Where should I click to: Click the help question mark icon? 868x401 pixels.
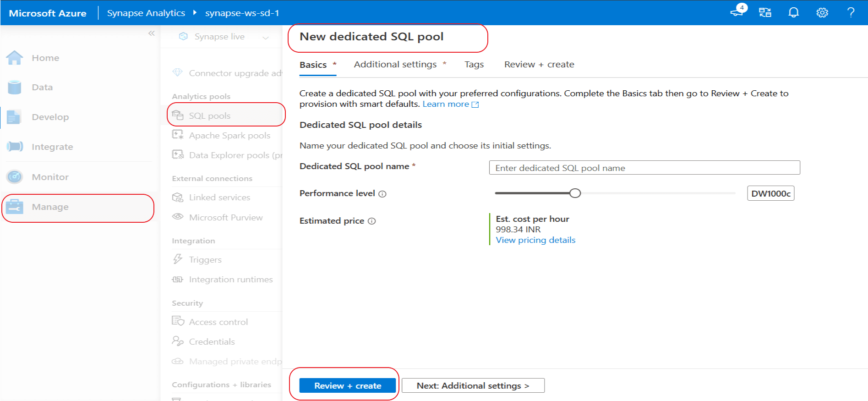tap(851, 13)
